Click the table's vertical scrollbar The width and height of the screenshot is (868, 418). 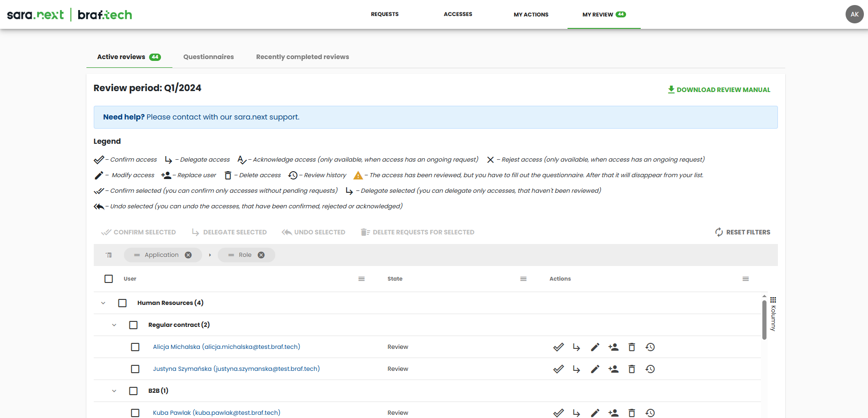[x=764, y=320]
